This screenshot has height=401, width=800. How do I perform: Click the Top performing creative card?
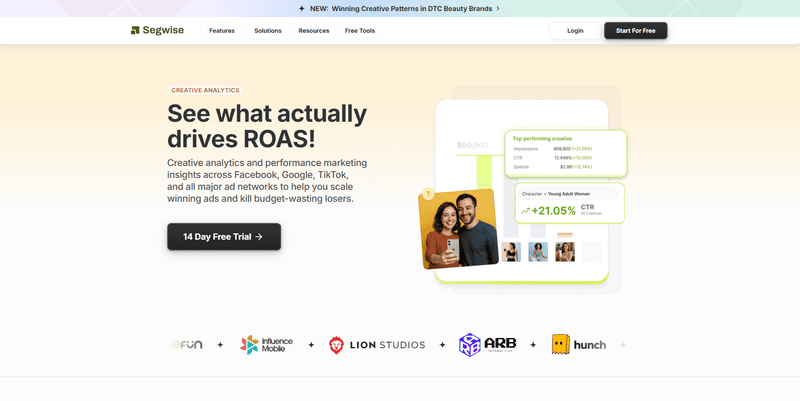pyautogui.click(x=566, y=152)
